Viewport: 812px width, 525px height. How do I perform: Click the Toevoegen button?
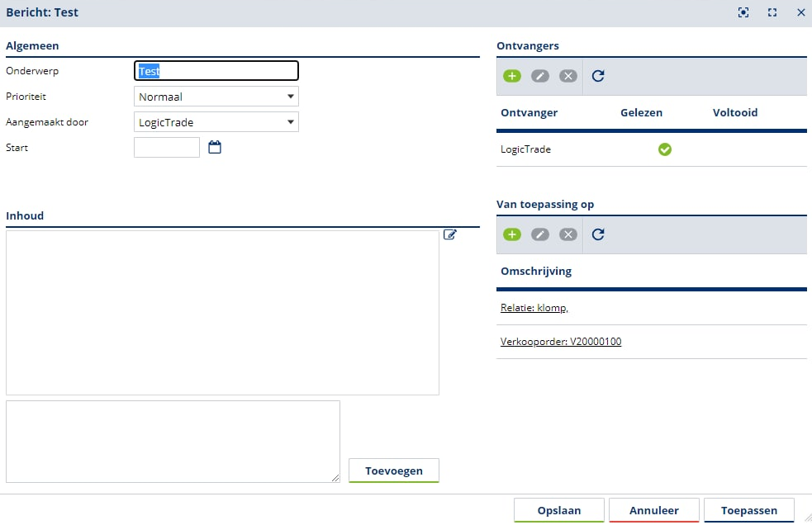(394, 471)
